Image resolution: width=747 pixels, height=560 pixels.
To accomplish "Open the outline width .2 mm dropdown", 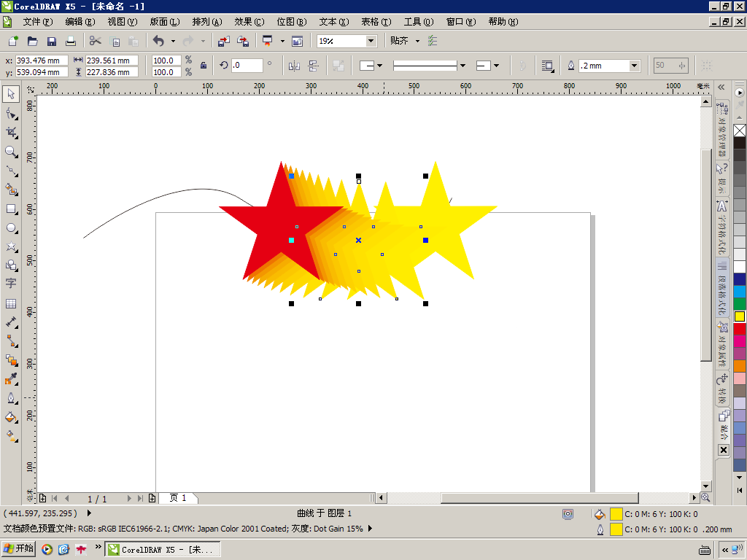I will click(634, 66).
